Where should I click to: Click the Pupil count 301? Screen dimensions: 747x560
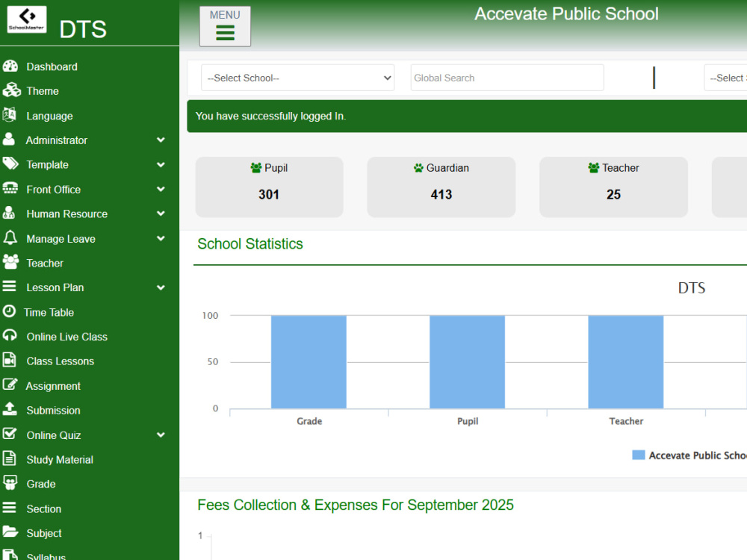click(x=269, y=194)
